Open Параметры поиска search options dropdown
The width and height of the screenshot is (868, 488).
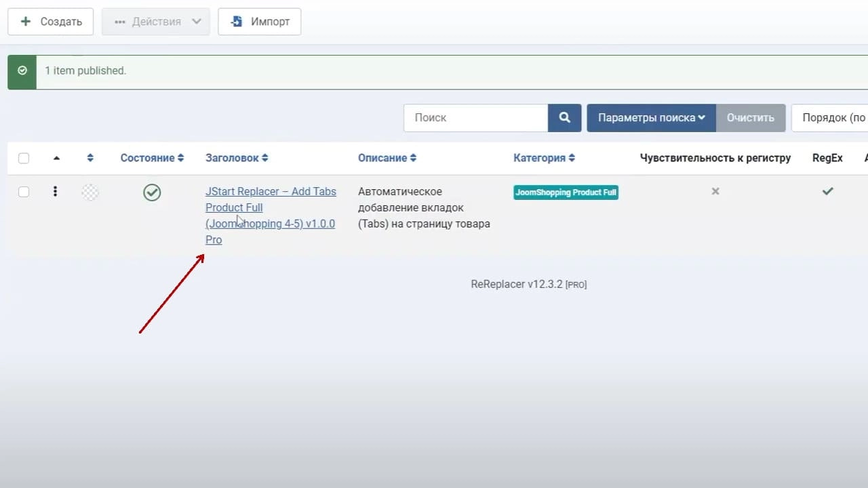coord(651,118)
